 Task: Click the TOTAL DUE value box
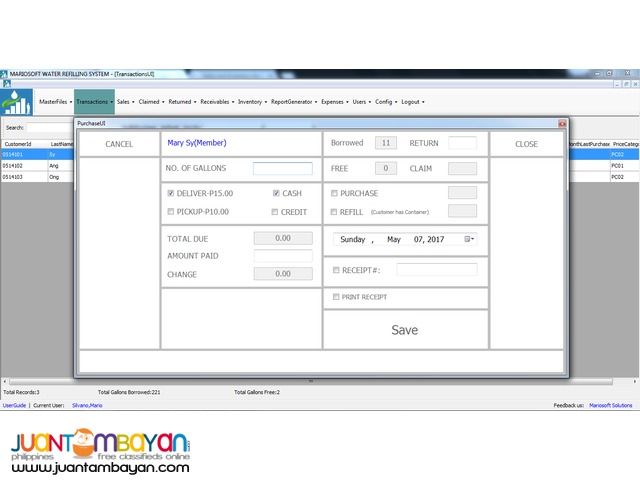(283, 238)
